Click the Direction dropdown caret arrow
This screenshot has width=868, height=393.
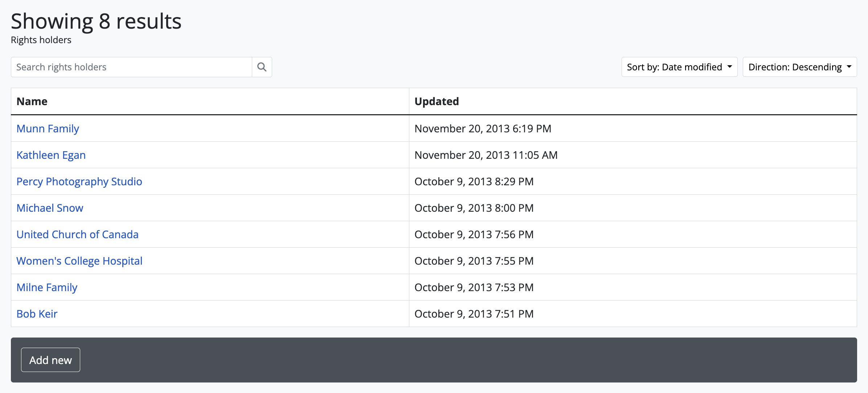click(x=849, y=67)
